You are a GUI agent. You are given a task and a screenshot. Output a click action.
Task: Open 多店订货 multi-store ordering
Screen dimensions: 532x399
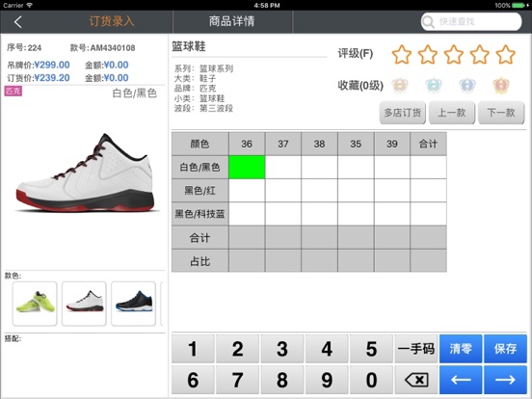click(403, 113)
